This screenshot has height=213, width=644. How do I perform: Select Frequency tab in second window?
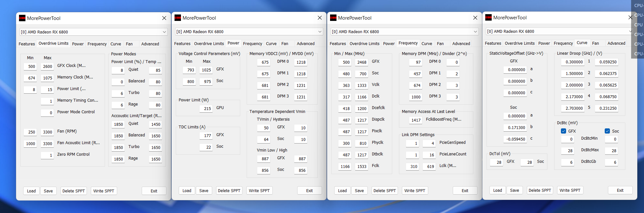252,43
